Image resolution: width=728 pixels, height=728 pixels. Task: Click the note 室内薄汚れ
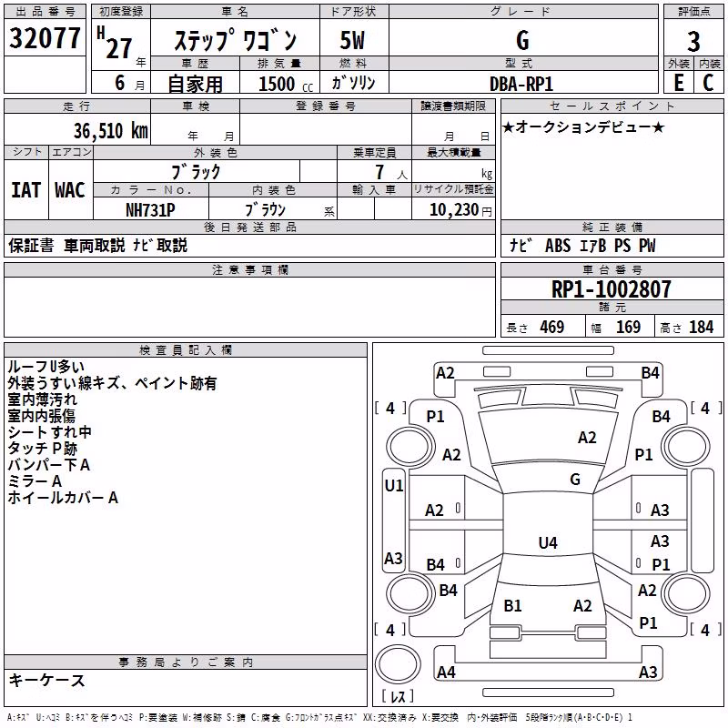click(42, 399)
